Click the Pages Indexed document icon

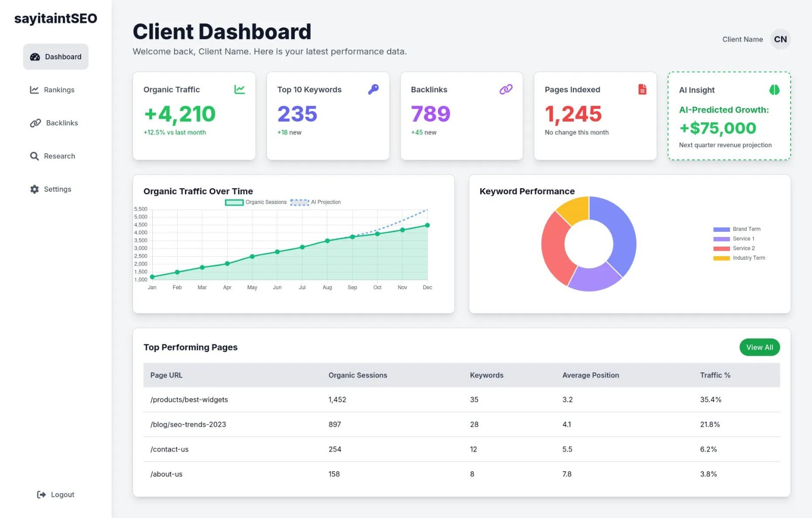(x=642, y=89)
